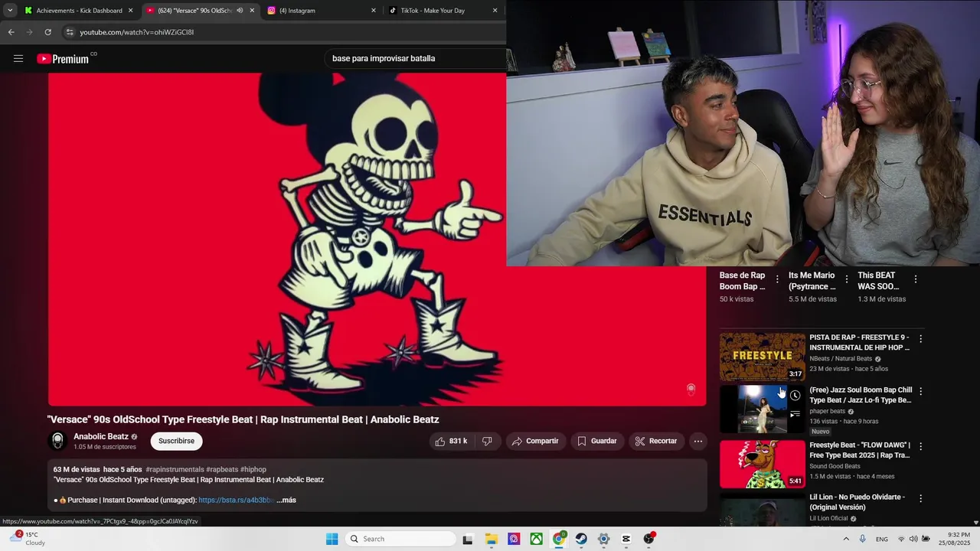This screenshot has height=551, width=980.
Task: Reload the page with browser refresh button
Action: pos(47,32)
